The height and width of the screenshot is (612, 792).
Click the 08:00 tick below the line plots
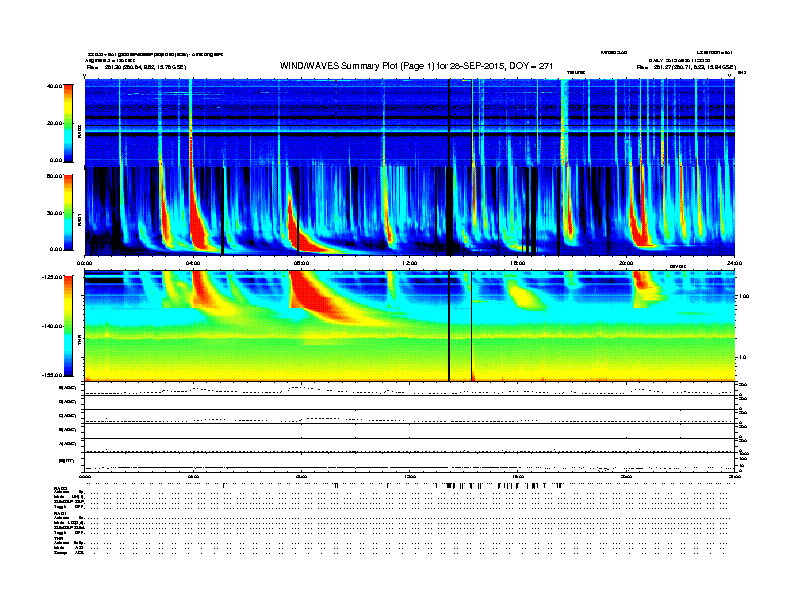pyautogui.click(x=301, y=476)
